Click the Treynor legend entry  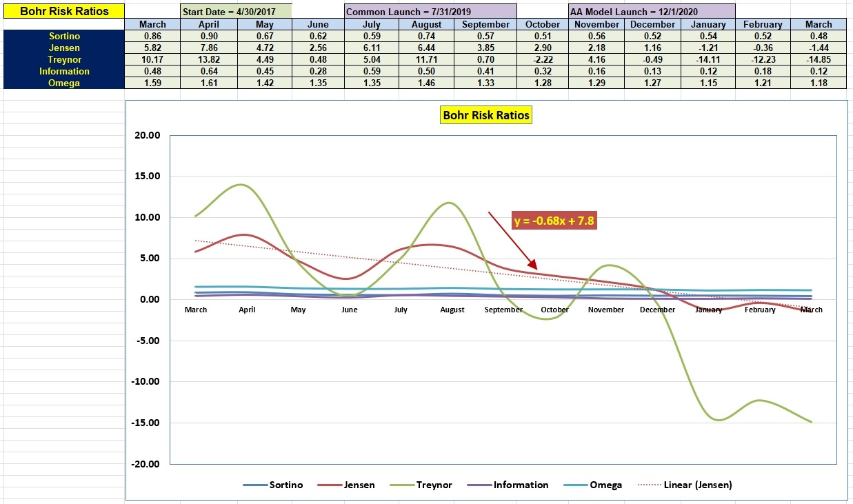click(x=421, y=485)
